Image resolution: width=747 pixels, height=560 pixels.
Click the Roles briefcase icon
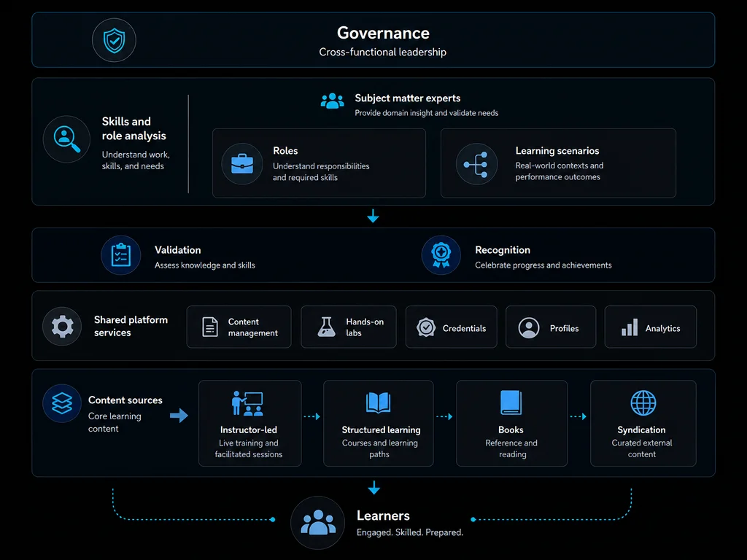[242, 164]
